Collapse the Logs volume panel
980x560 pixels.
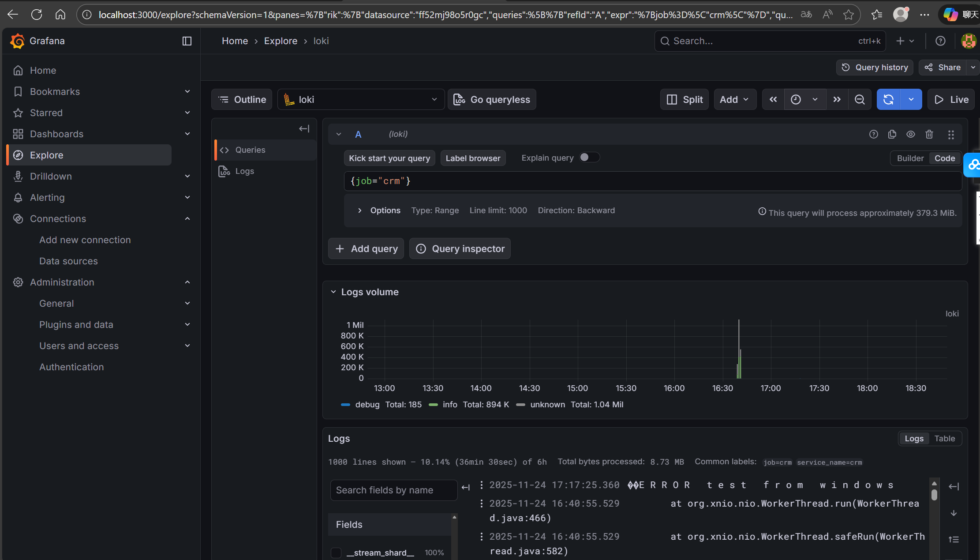point(333,291)
